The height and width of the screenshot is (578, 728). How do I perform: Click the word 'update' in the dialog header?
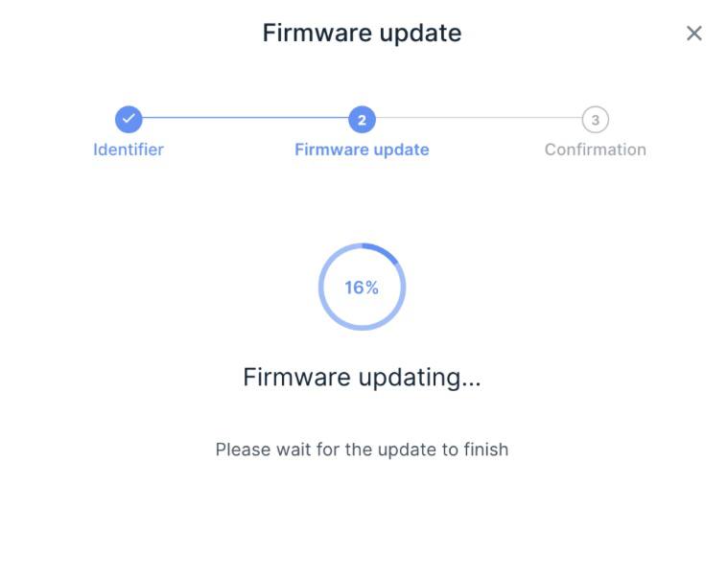click(x=420, y=34)
